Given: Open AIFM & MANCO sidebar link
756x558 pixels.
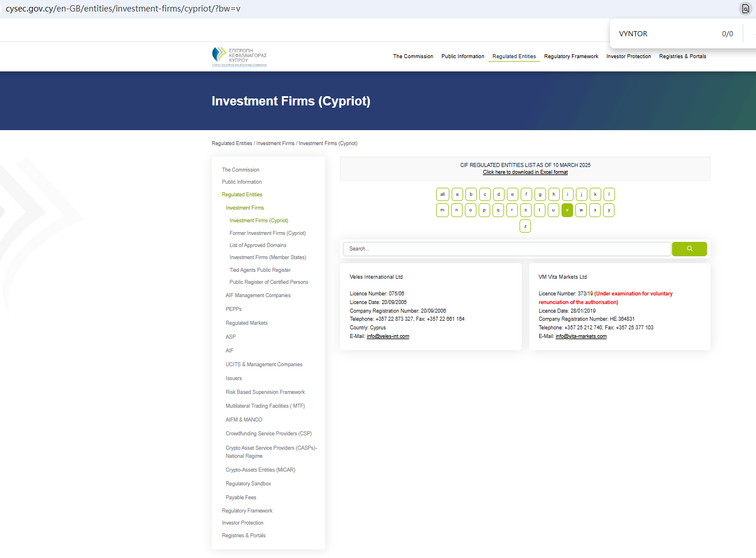Looking at the screenshot, I should pyautogui.click(x=244, y=420).
